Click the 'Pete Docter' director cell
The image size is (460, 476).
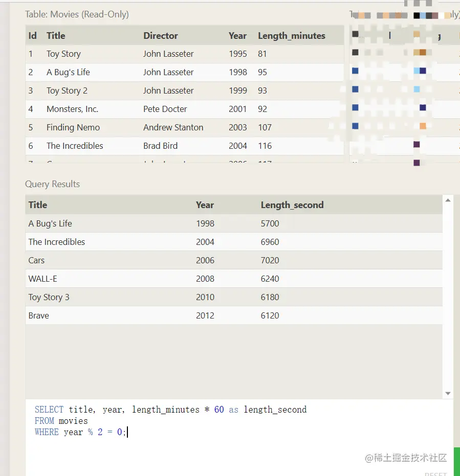165,109
